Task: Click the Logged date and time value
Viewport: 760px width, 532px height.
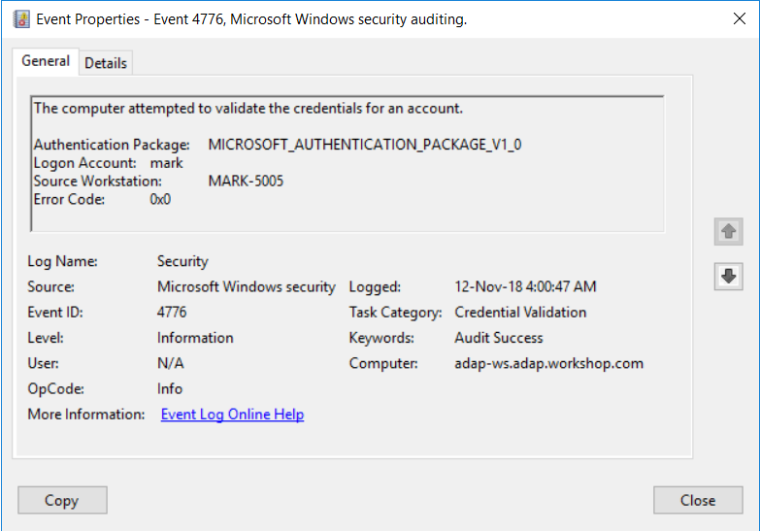Action: (525, 286)
